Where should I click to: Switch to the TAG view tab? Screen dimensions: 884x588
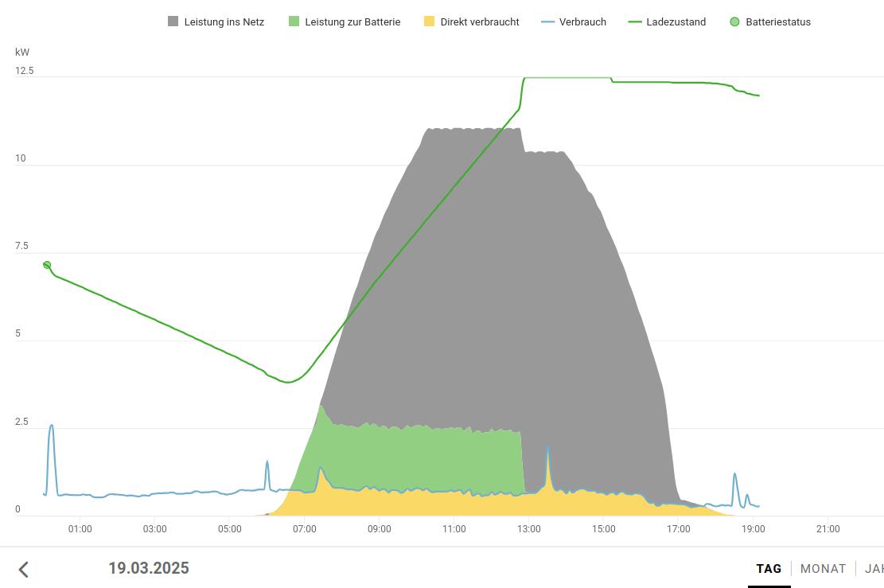click(769, 569)
